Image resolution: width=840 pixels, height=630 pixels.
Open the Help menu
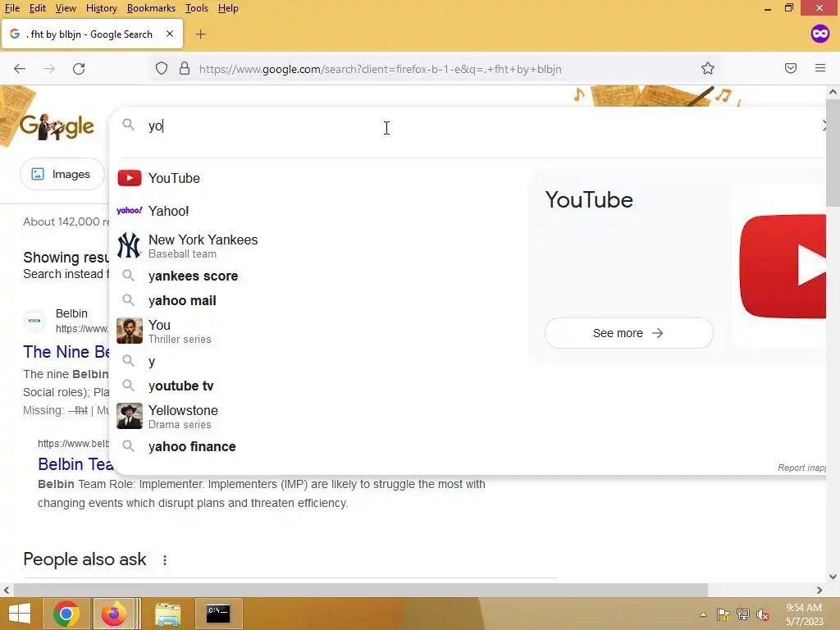coord(228,8)
